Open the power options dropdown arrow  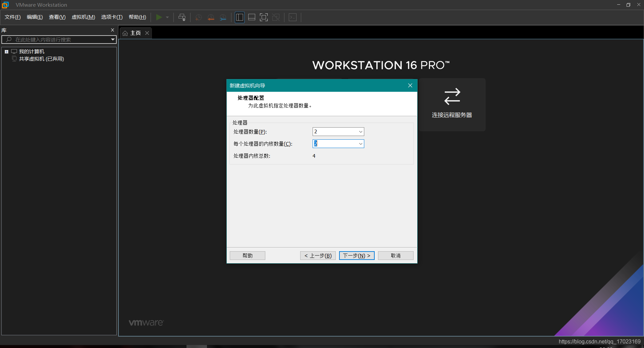tap(167, 17)
